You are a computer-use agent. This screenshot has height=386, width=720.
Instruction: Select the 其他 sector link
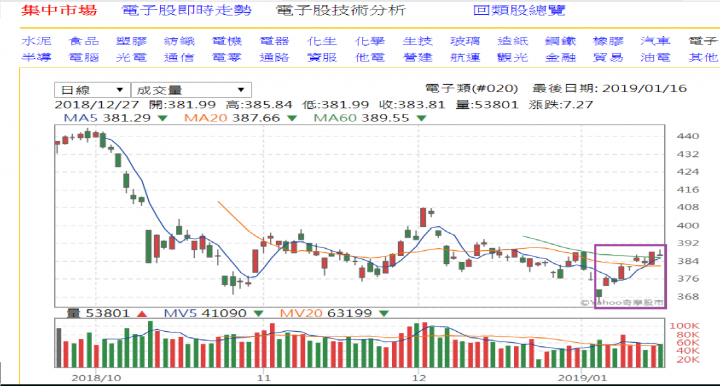[703, 57]
